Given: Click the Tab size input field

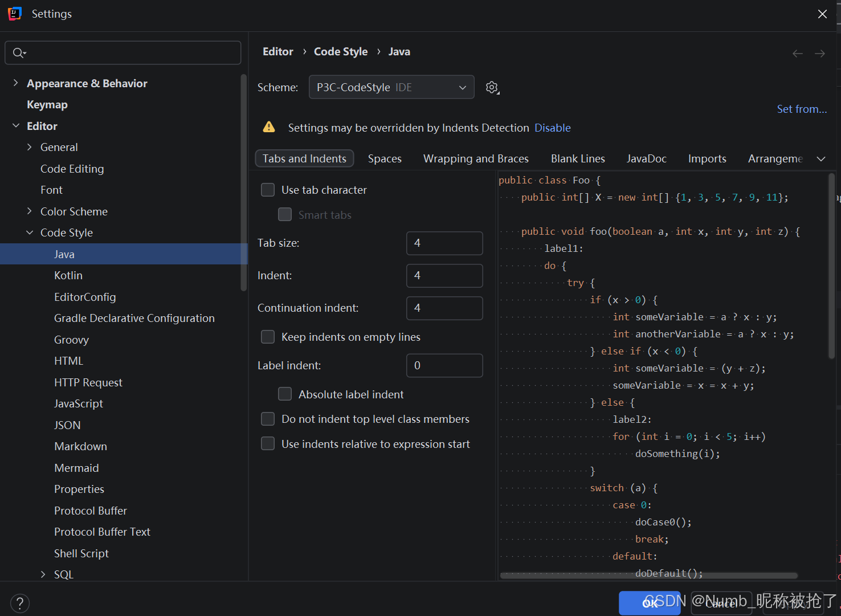Looking at the screenshot, I should (444, 243).
